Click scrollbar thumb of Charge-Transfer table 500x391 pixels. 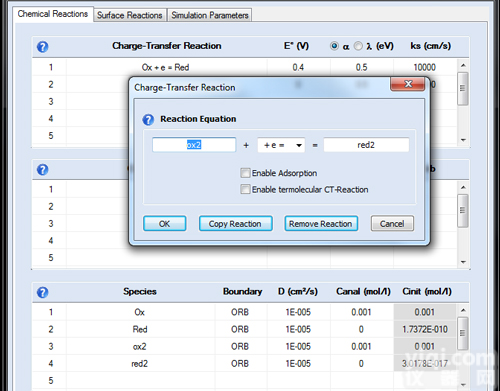[x=463, y=89]
